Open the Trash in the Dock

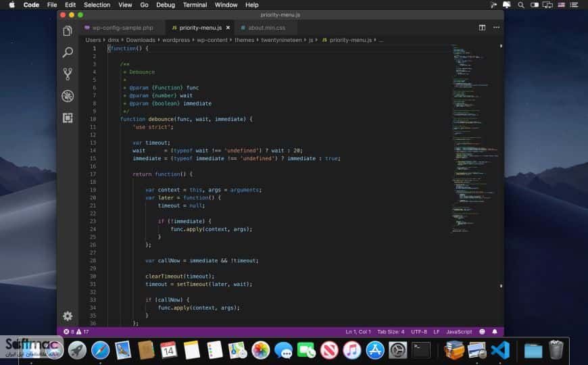click(556, 349)
